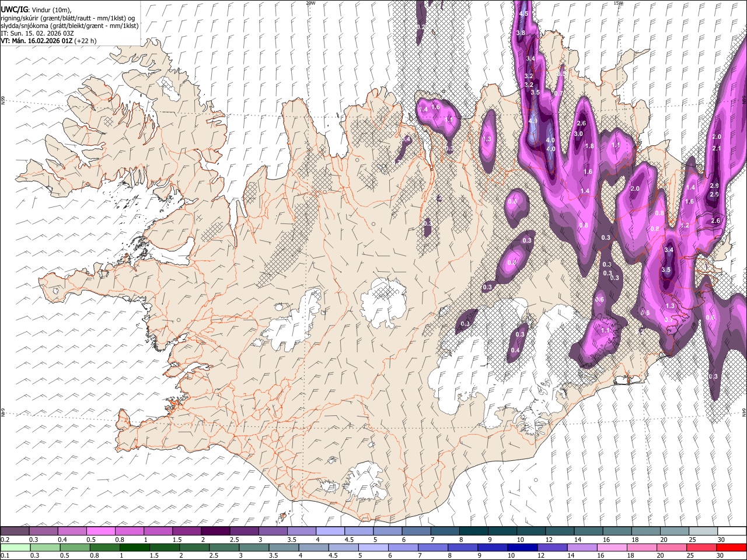Image resolution: width=747 pixels, height=560 pixels.
Task: Click the 'VT: Mán. 16.02.2026 01Z' valid time
Action: tap(36, 41)
